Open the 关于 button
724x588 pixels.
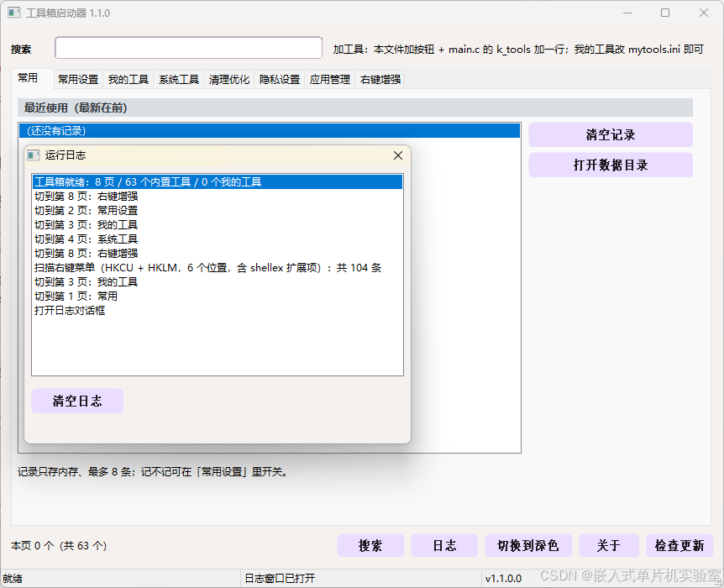[609, 545]
